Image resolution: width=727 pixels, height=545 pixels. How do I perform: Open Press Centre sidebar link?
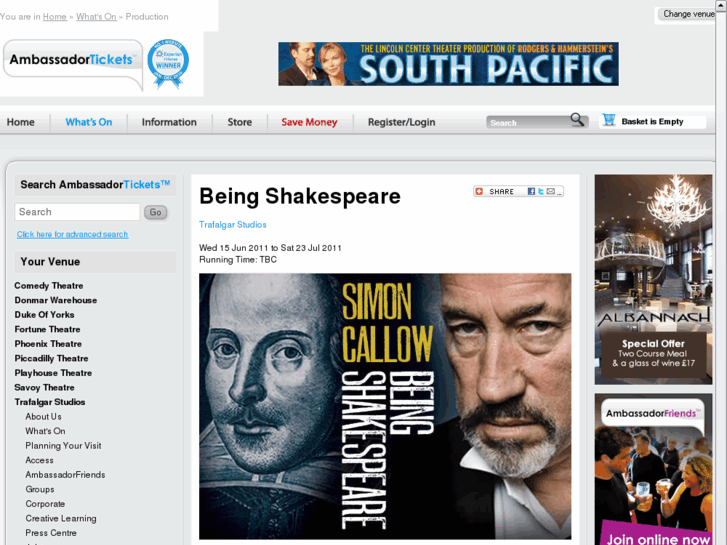tap(51, 533)
